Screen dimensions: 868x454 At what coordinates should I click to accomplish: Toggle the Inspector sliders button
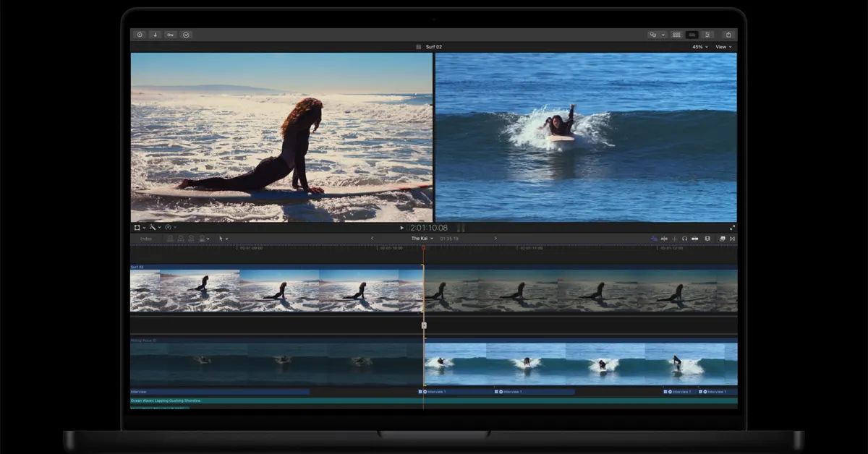tap(708, 34)
